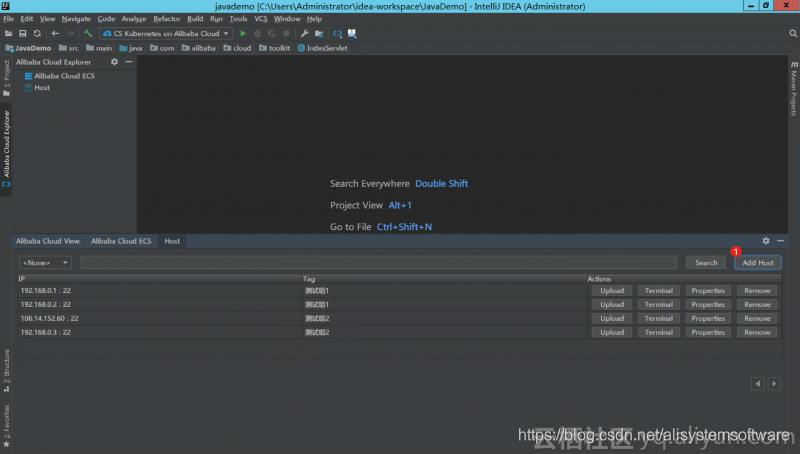Select the 106.14.152.60 : 22 IP cell

tap(159, 318)
